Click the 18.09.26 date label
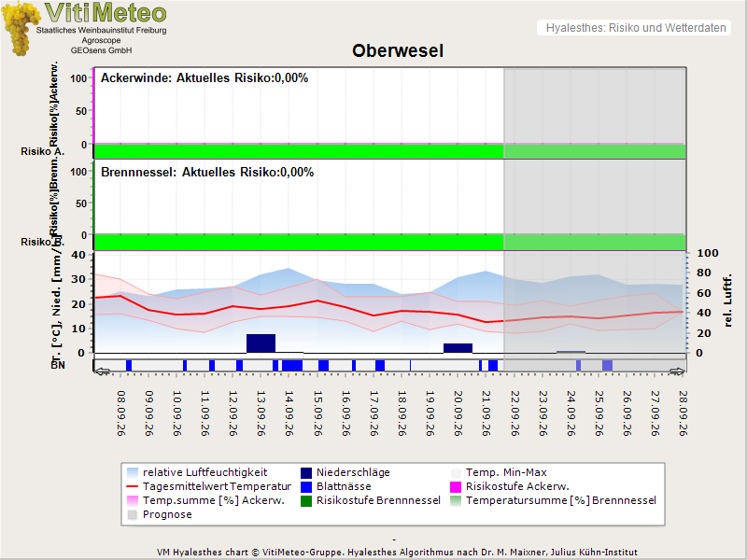The height and width of the screenshot is (560, 747). click(402, 413)
